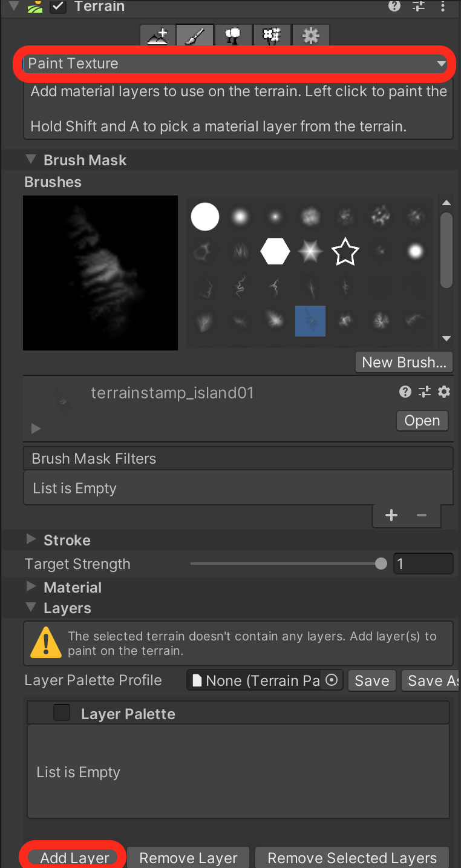Image resolution: width=461 pixels, height=868 pixels.
Task: Select the Paint Terrain brush tool
Action: pos(195,36)
